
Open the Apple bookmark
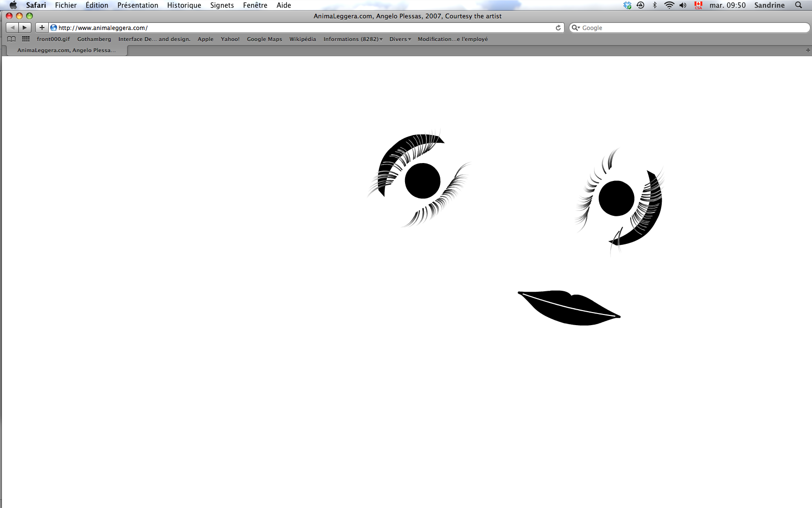coord(205,39)
